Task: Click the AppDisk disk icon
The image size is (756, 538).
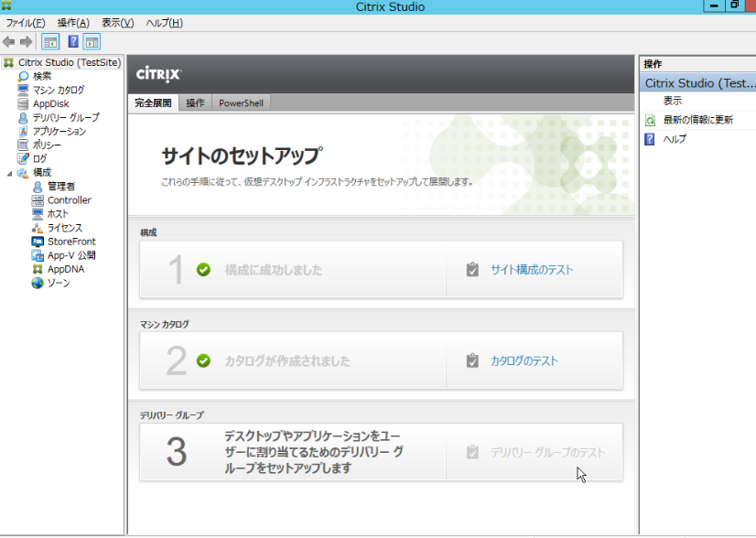Action: (x=23, y=103)
